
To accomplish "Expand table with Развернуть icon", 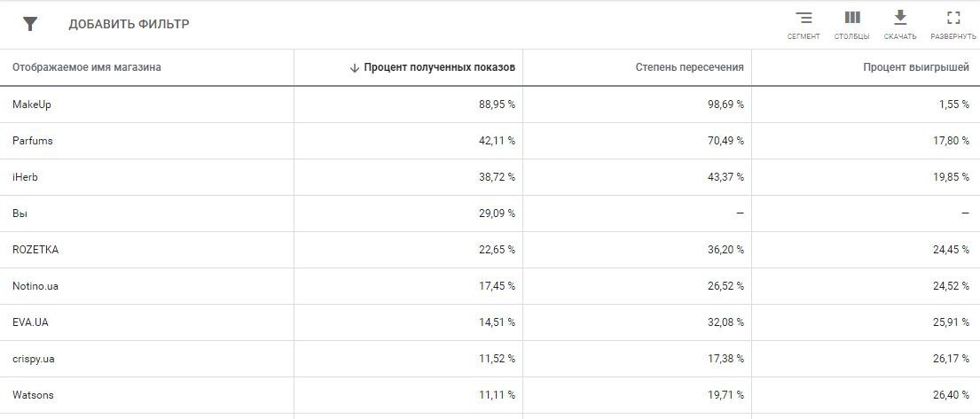I will [953, 18].
